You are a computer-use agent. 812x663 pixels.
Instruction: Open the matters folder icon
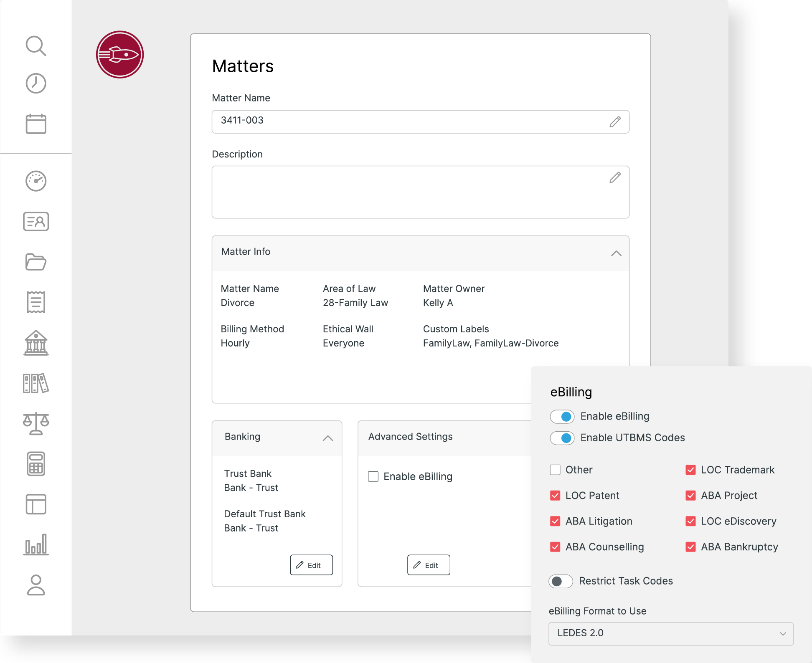(36, 262)
